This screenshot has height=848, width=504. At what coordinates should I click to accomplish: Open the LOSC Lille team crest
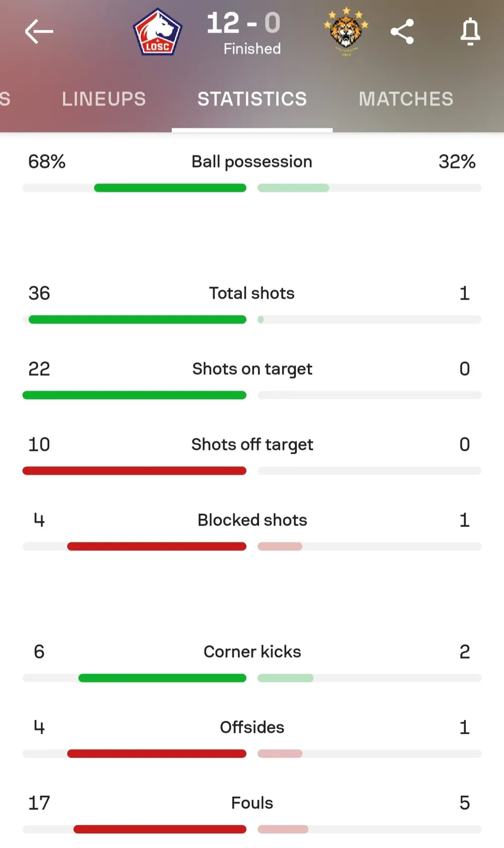[x=157, y=32]
